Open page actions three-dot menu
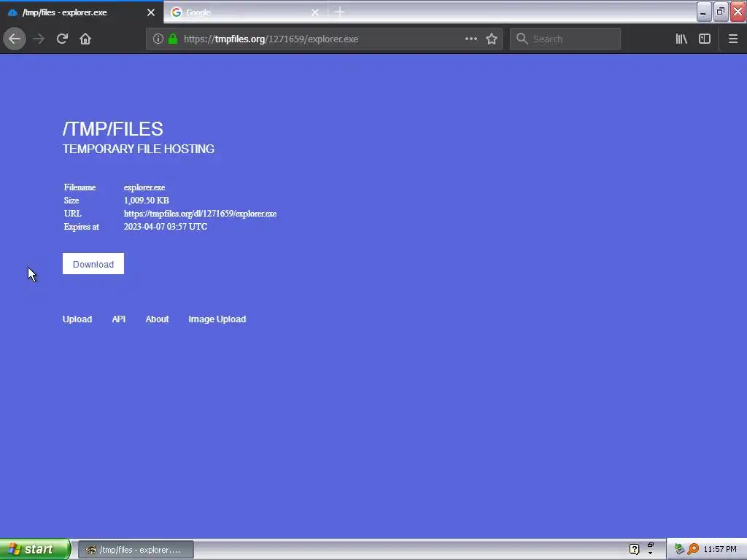 click(471, 39)
